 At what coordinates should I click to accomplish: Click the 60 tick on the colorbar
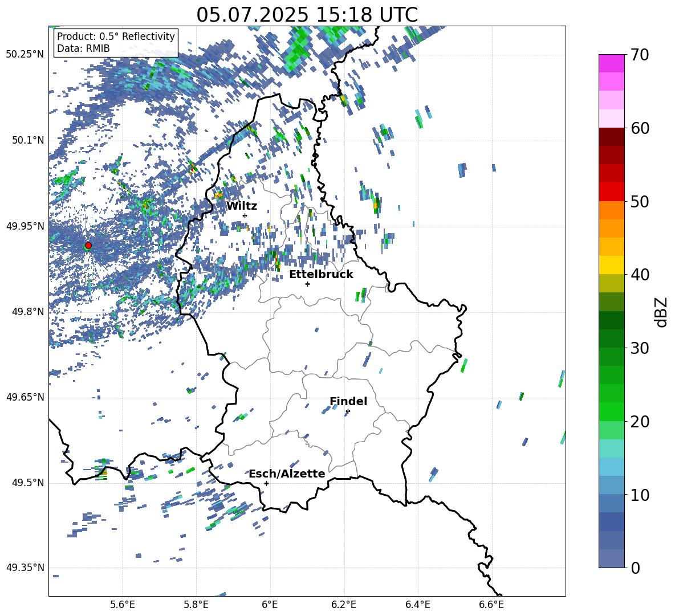click(x=640, y=128)
